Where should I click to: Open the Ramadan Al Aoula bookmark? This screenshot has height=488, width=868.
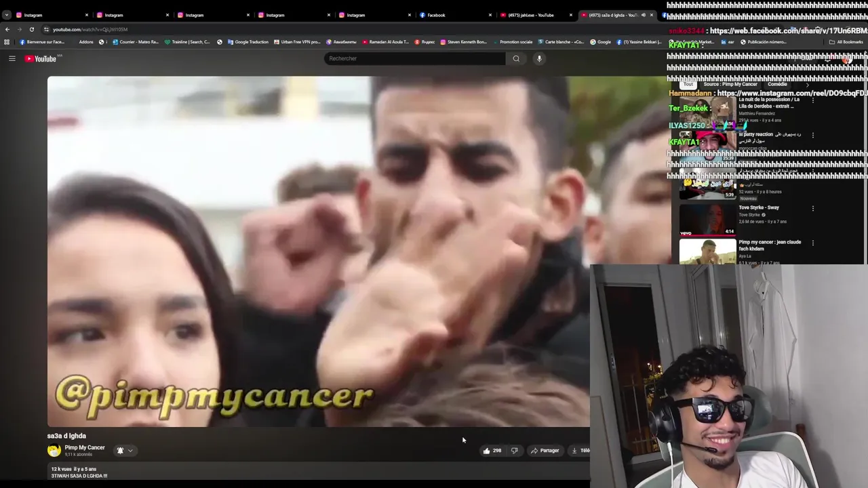[x=385, y=42]
